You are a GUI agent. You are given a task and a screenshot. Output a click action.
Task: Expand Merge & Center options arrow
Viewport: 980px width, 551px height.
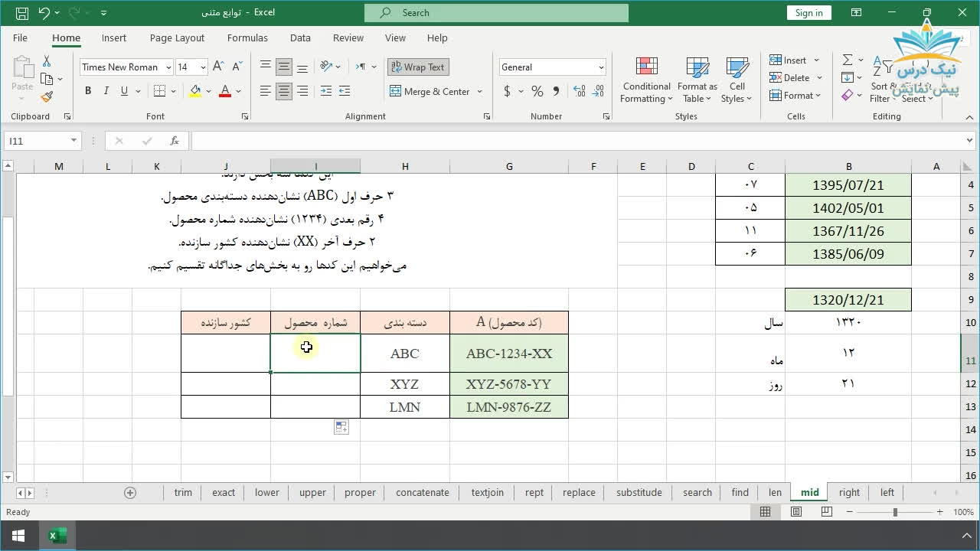click(480, 91)
